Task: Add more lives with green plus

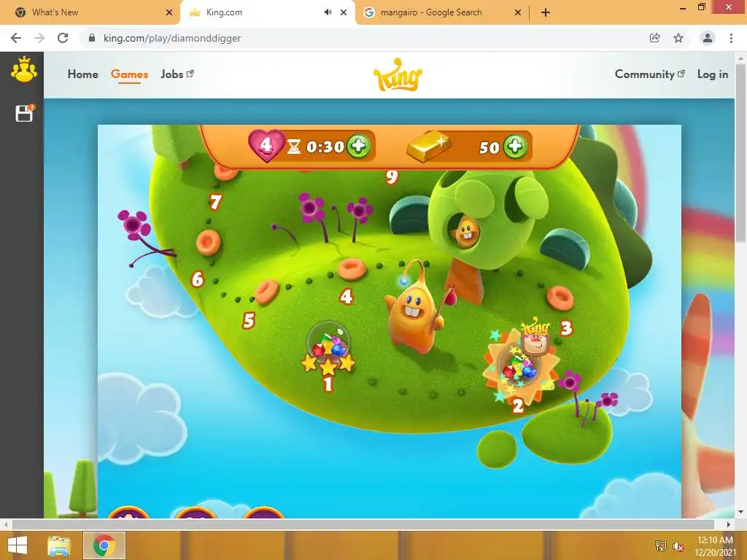Action: coord(358,146)
